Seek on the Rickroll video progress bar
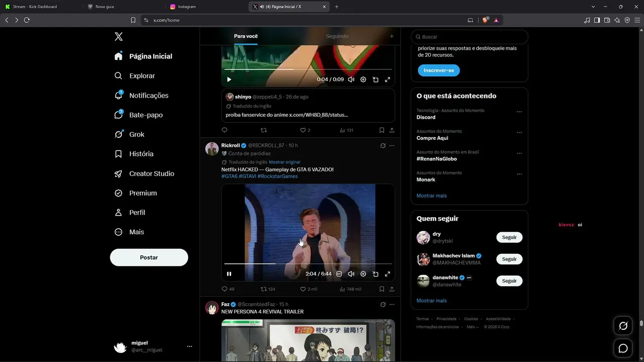Screen dimensions: 644x362 coord(308,263)
